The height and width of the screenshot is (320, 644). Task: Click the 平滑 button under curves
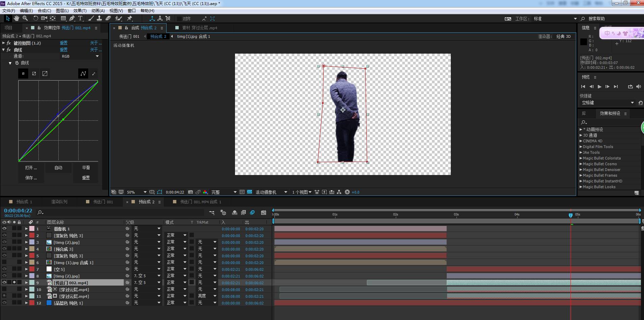click(86, 168)
